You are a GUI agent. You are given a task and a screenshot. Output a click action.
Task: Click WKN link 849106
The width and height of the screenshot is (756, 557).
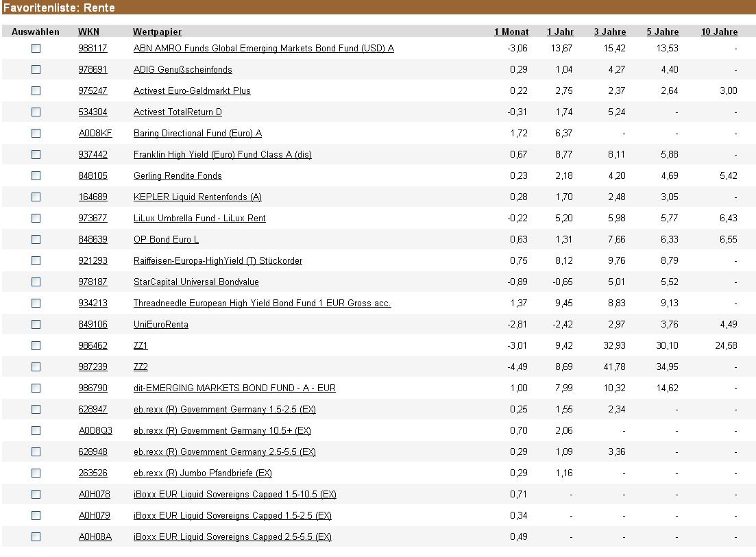point(93,324)
